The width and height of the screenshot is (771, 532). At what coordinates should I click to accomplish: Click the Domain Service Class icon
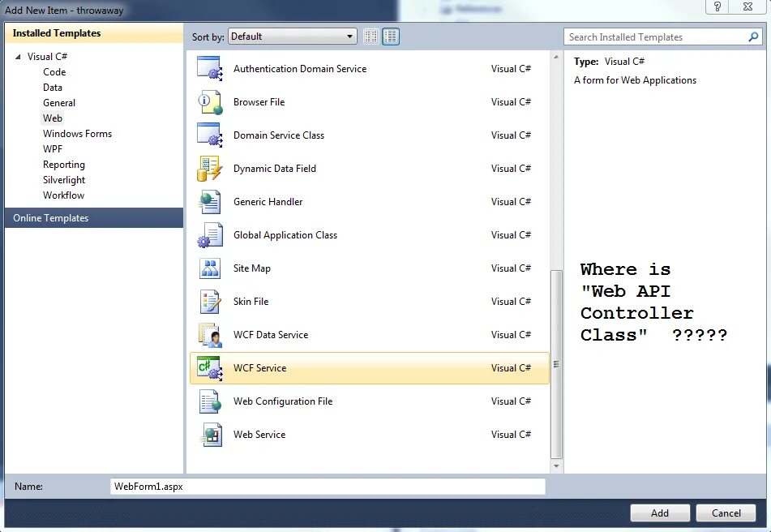tap(210, 135)
